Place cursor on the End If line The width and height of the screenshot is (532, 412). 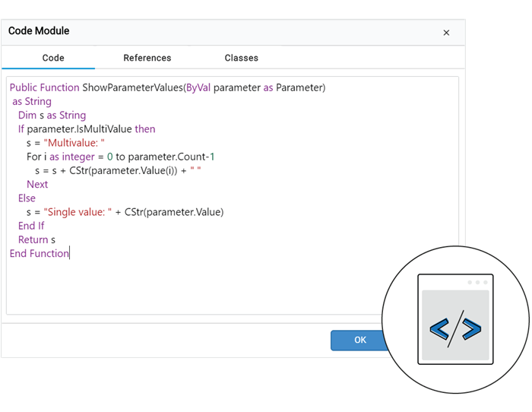point(31,226)
